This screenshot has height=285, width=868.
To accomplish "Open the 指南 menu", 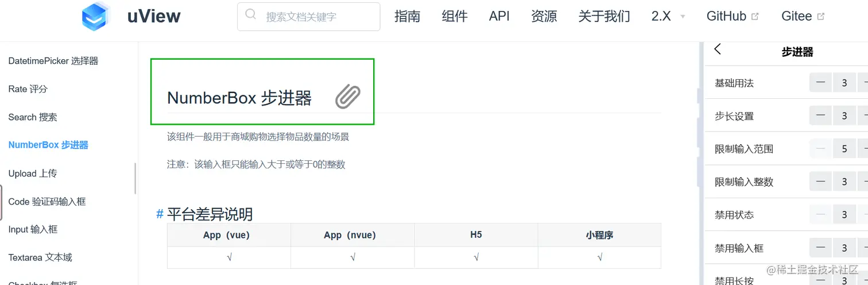I will (x=408, y=16).
